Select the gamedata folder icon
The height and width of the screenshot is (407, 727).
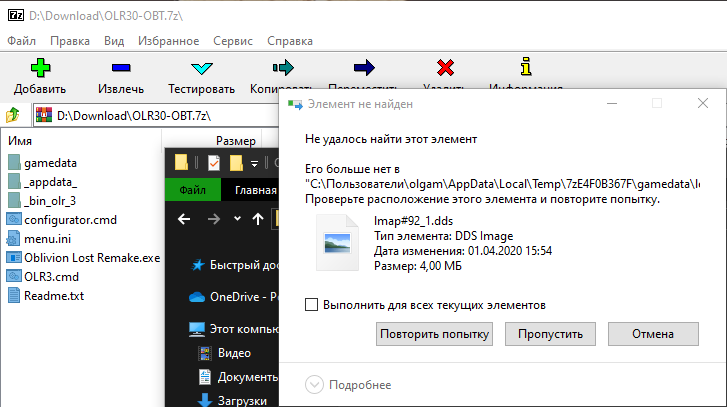(x=14, y=163)
